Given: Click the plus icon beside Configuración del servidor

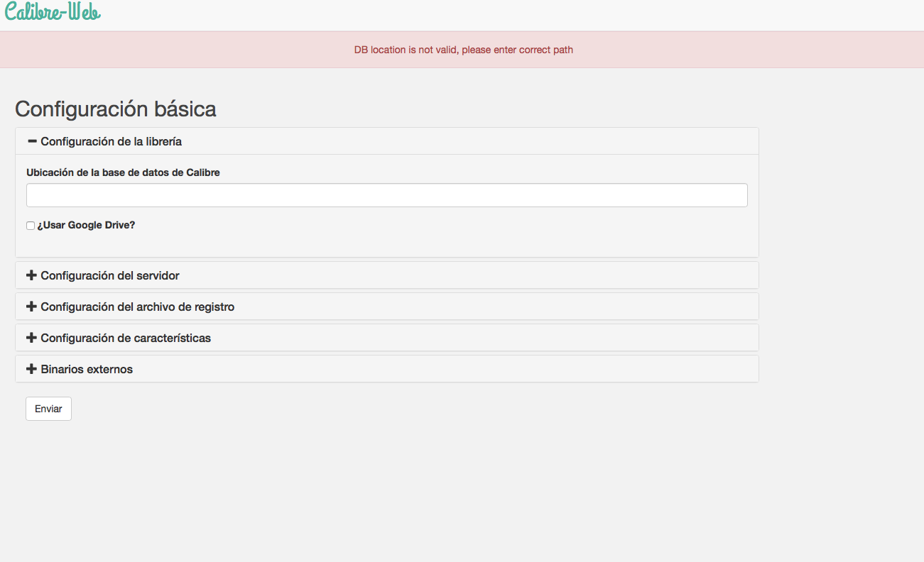Looking at the screenshot, I should click(31, 275).
